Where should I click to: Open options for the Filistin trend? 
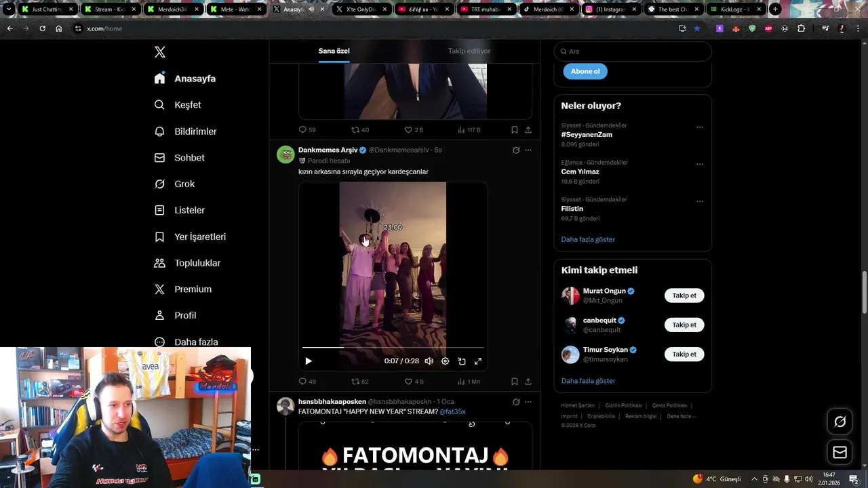tap(700, 201)
